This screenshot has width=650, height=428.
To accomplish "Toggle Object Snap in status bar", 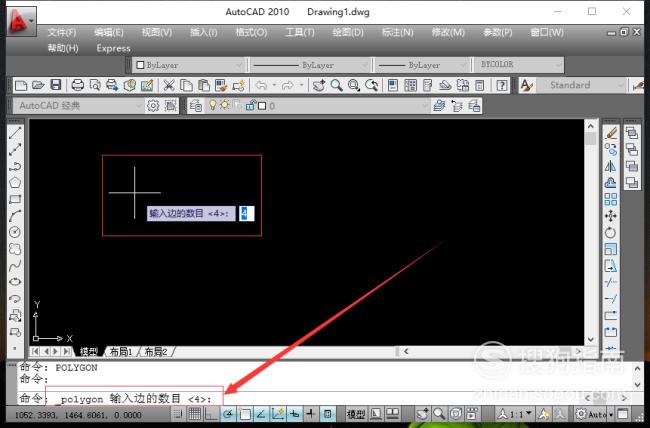I will pyautogui.click(x=245, y=413).
